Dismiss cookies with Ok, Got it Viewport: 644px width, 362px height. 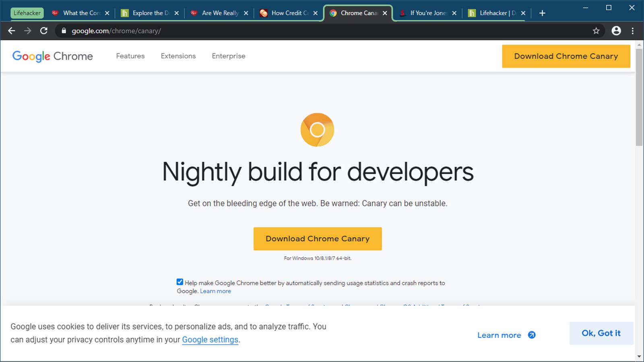pos(601,333)
